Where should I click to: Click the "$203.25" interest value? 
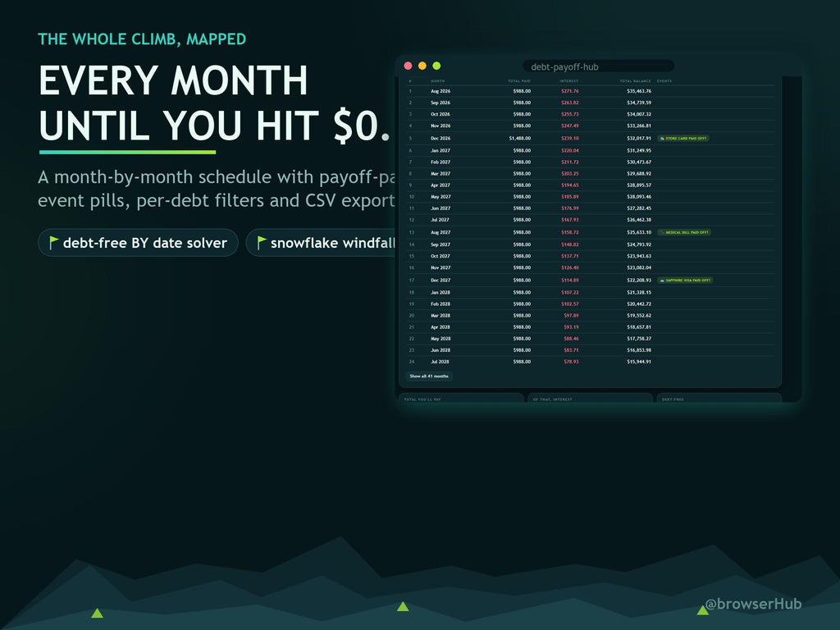(x=570, y=174)
